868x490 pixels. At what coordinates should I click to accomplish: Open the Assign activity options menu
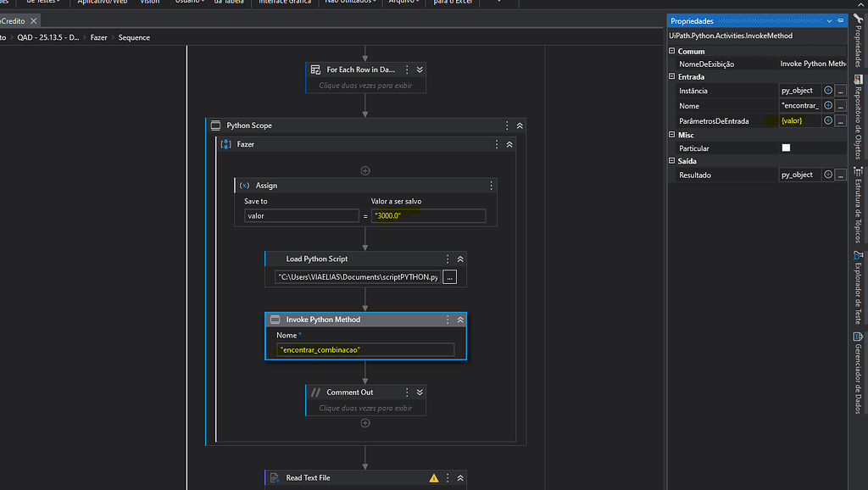click(x=491, y=186)
